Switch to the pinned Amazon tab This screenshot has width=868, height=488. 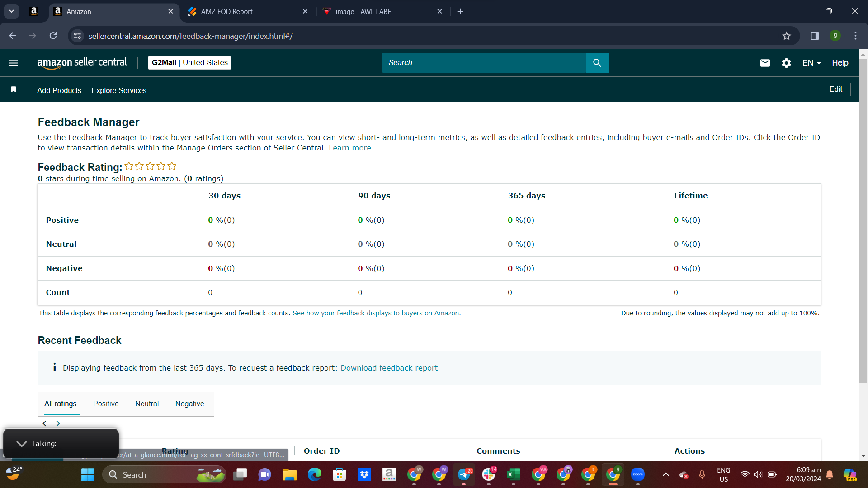34,11
